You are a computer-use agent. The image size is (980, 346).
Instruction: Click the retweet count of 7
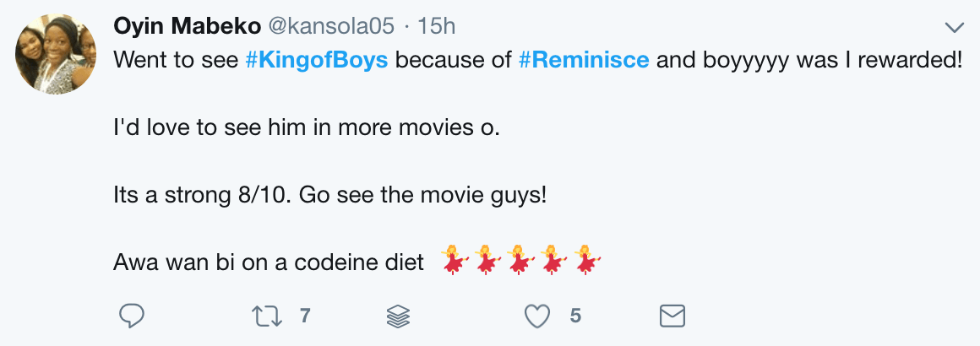(305, 316)
